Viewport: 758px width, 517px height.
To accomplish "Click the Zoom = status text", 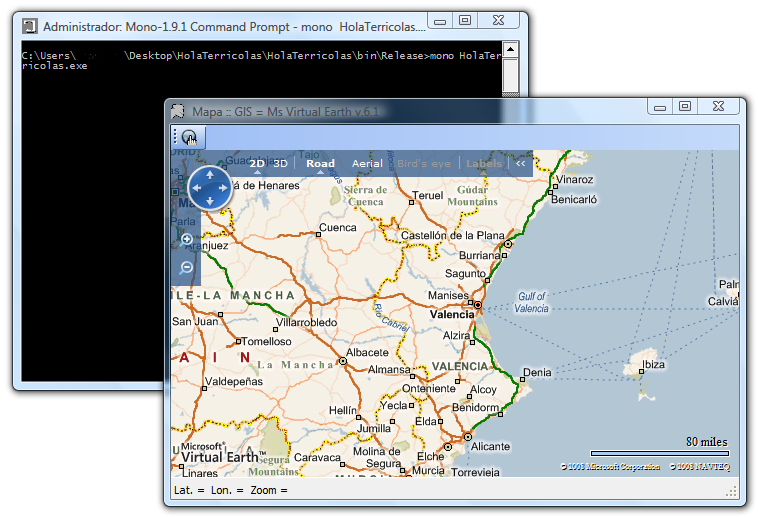I will click(x=269, y=490).
